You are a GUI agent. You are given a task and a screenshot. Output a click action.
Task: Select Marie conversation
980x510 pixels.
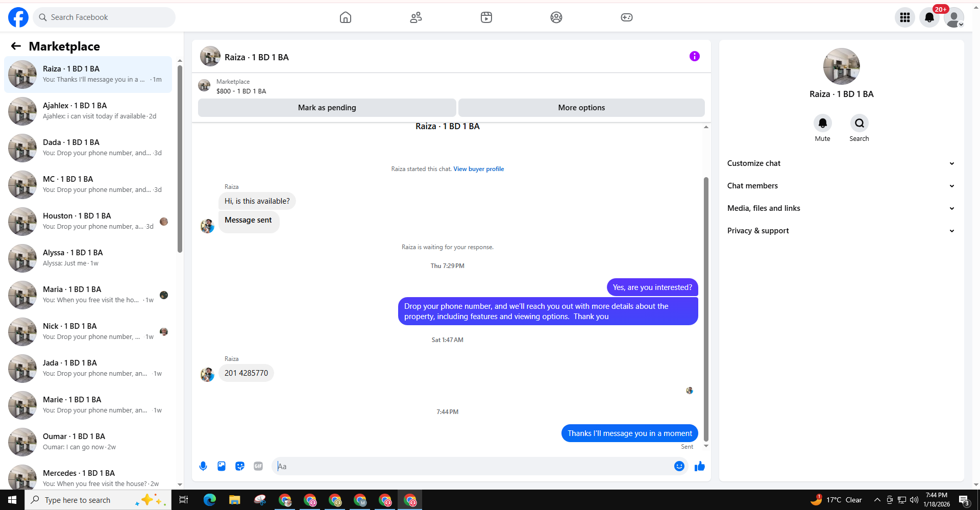click(x=88, y=405)
